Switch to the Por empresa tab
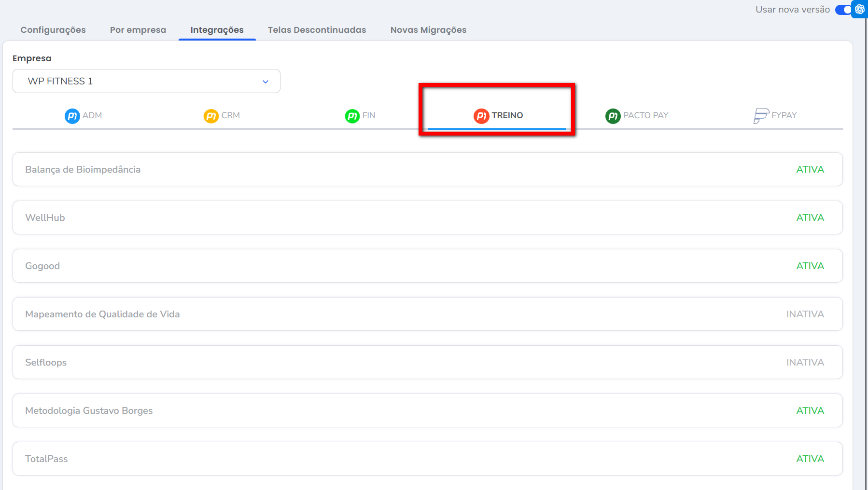Viewport: 868px width, 490px height. tap(138, 30)
